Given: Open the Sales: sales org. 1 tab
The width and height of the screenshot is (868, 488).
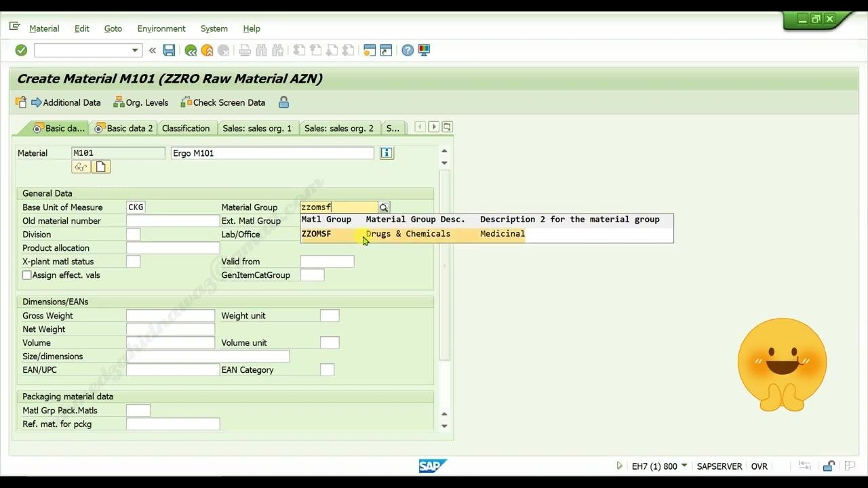Looking at the screenshot, I should (x=257, y=128).
